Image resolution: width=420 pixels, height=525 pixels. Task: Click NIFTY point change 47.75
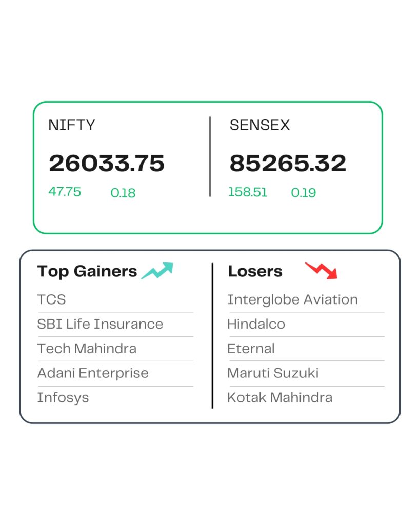coord(65,192)
